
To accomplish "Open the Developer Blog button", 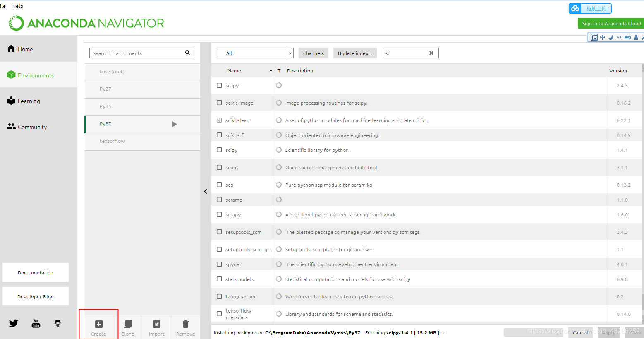I will pos(36,296).
